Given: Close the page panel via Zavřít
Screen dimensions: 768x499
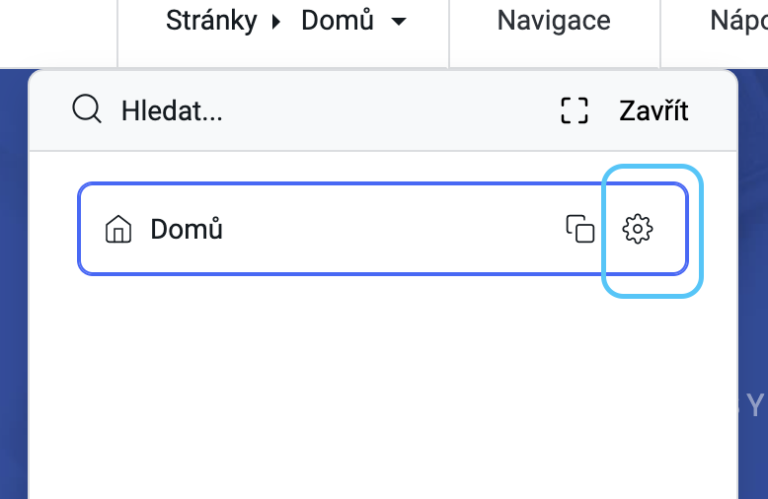Looking at the screenshot, I should coord(654,111).
